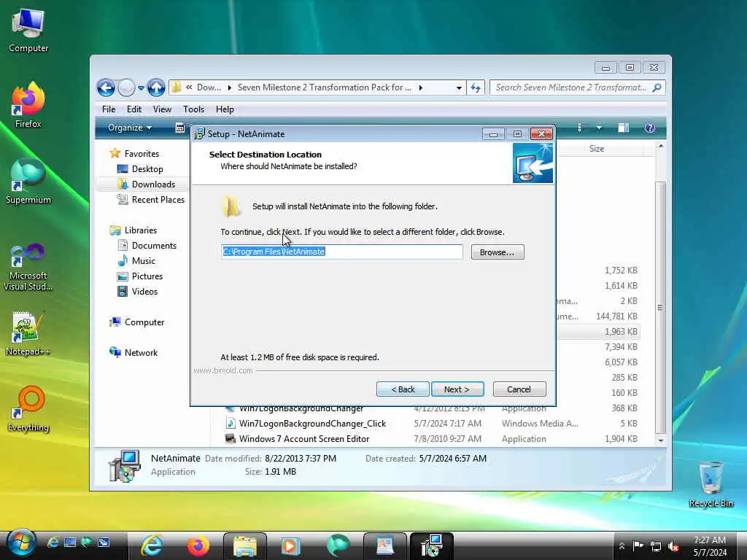Click the Windows Explorer taskbar button
This screenshot has height=560, width=747.
pyautogui.click(x=245, y=545)
